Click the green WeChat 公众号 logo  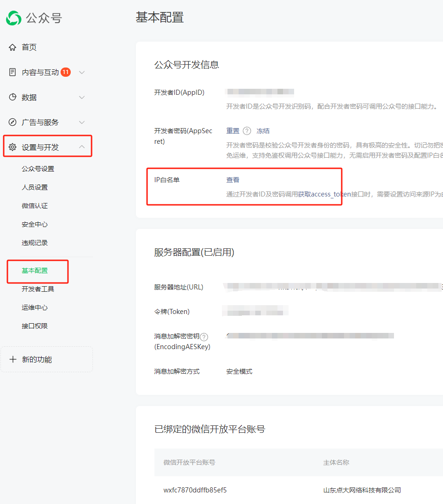tap(14, 18)
